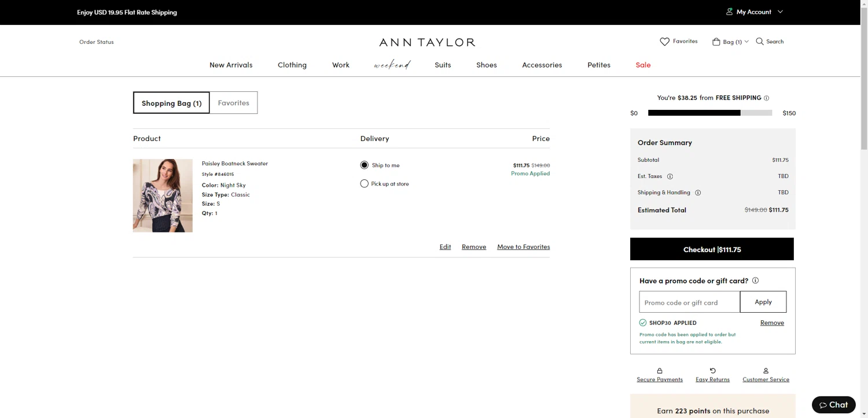
Task: Select Pick up at store option
Action: click(x=364, y=184)
